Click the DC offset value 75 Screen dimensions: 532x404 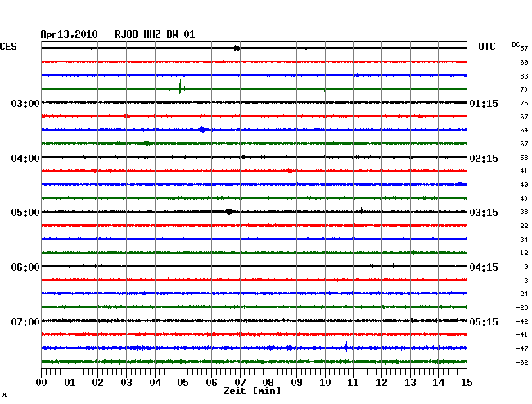524,103
